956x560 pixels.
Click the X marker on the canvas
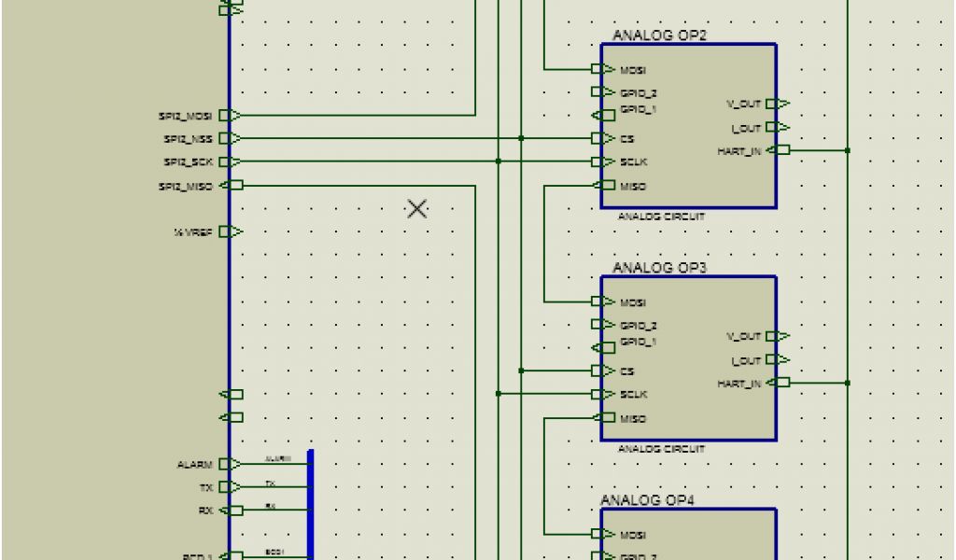pos(417,208)
